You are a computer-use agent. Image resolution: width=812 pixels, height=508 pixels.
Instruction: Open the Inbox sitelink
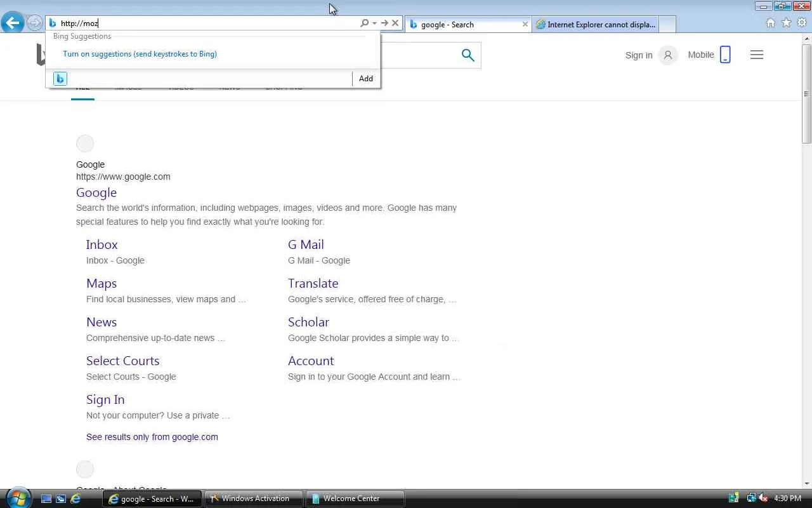point(102,244)
